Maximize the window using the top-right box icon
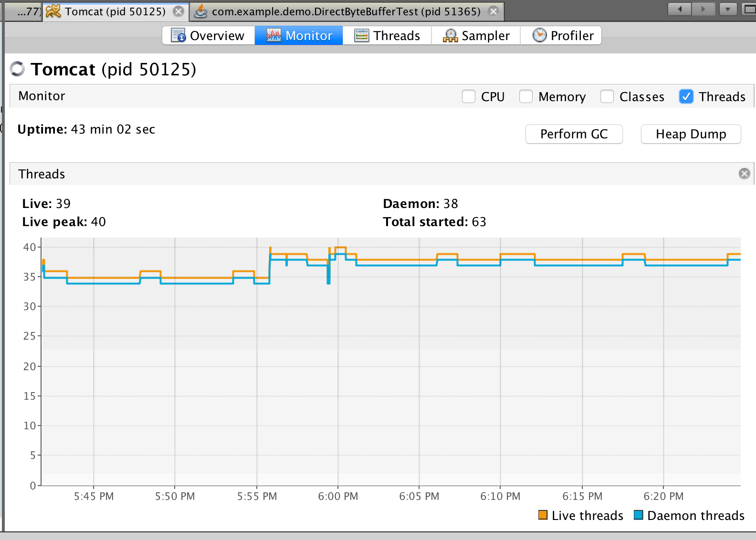The image size is (756, 540). coord(749,9)
